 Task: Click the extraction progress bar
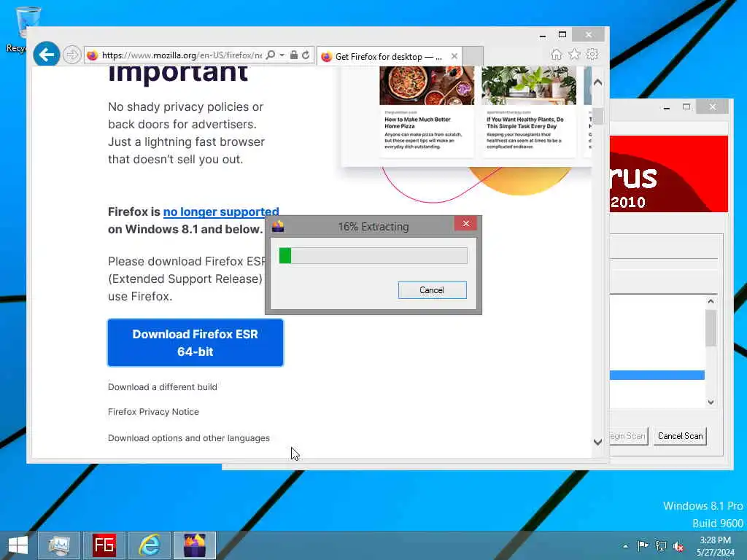click(373, 256)
